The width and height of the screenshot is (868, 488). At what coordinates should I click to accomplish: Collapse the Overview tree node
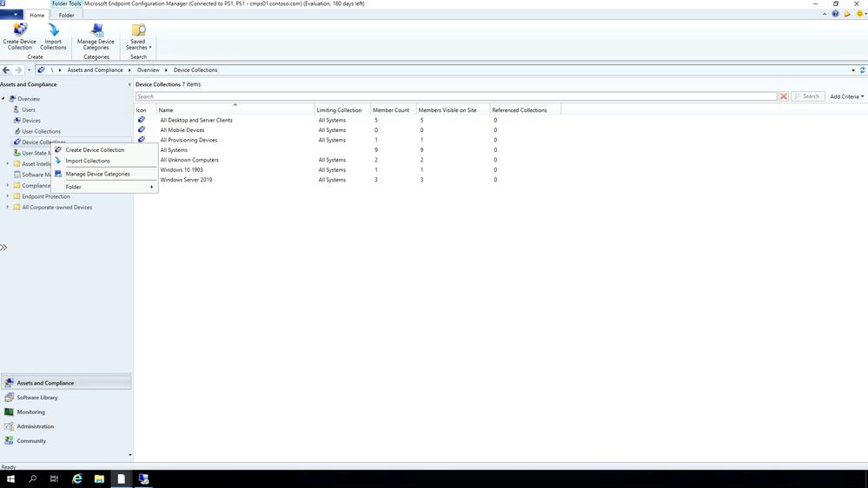click(x=3, y=99)
